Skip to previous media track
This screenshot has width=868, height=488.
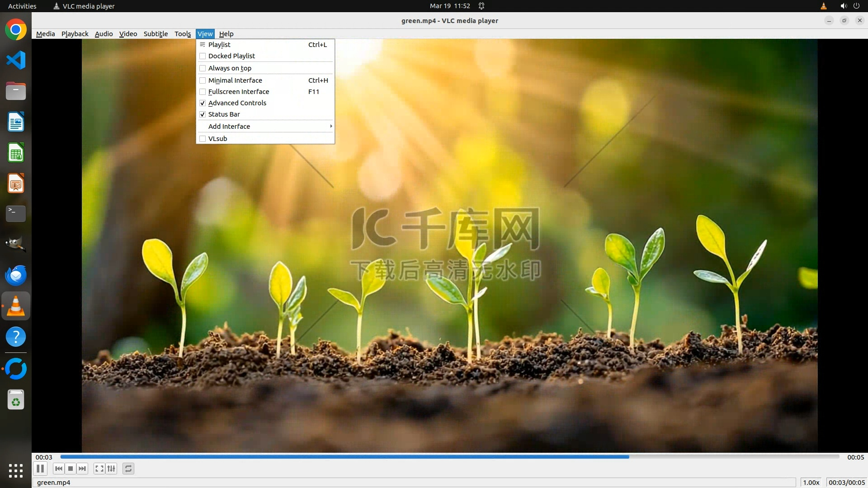[x=59, y=469]
